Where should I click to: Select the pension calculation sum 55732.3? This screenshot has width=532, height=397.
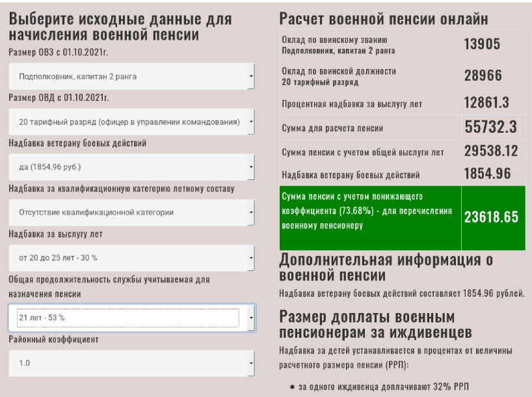[490, 127]
